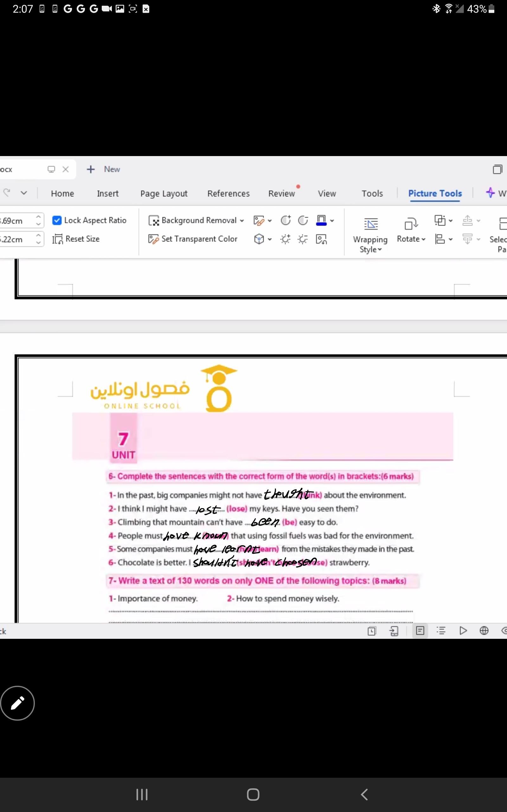Select the page layout view toggle

pyautogui.click(x=420, y=631)
